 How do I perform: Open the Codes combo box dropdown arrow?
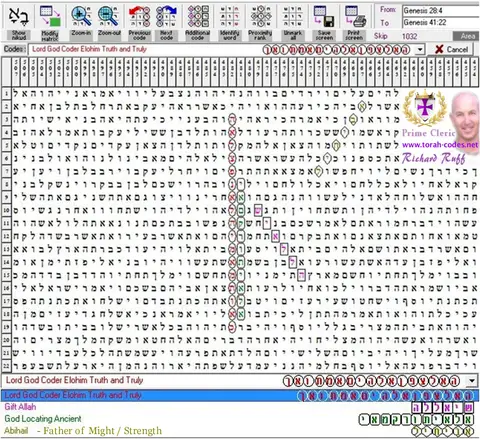(420, 50)
